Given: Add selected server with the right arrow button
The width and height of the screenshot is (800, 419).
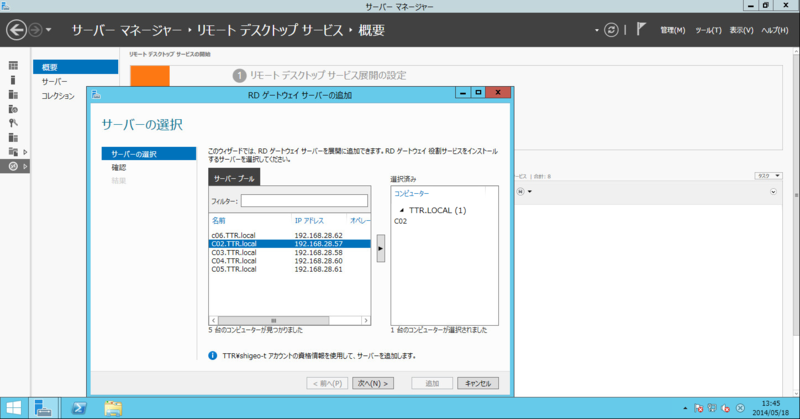Looking at the screenshot, I should [381, 249].
